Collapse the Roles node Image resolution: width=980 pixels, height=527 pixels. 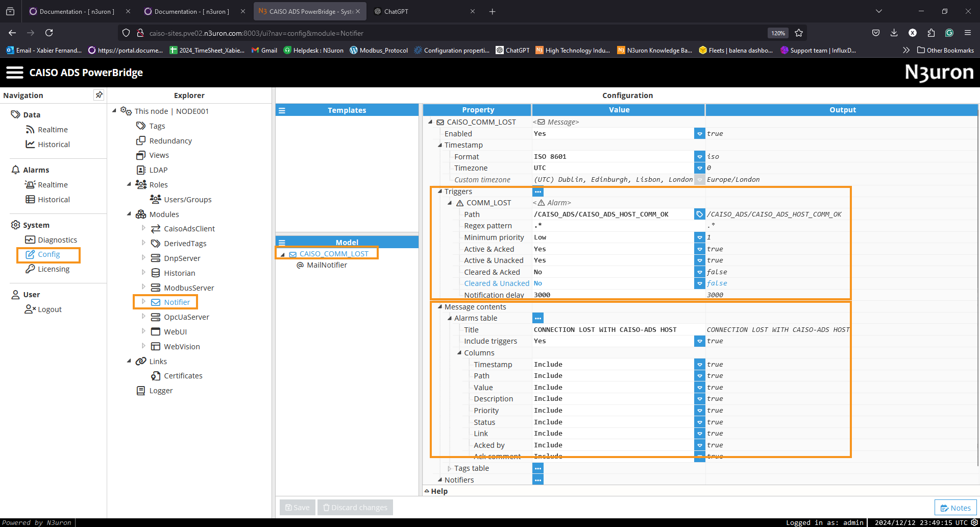pos(129,184)
